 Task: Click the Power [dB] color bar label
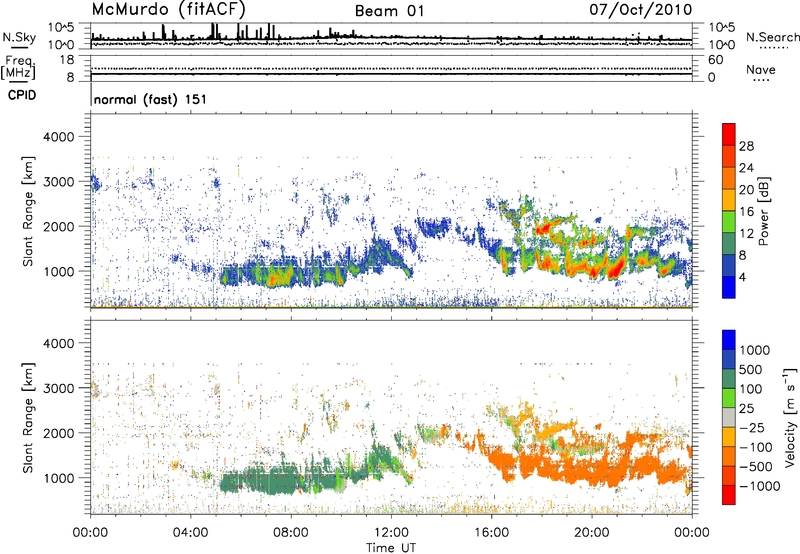click(763, 211)
